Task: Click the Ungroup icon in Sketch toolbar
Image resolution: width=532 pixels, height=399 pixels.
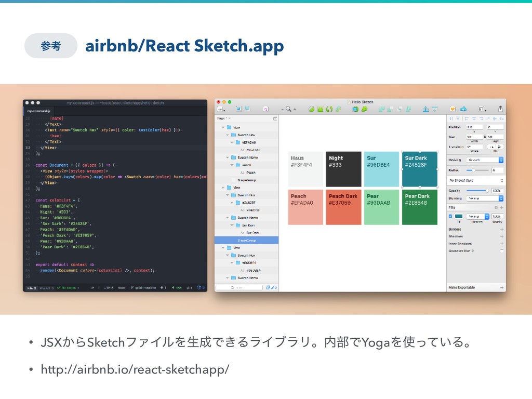Action: [x=248, y=109]
